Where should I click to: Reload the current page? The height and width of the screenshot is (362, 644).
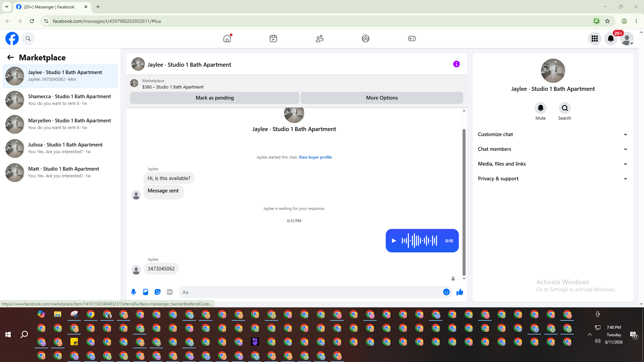point(32,21)
